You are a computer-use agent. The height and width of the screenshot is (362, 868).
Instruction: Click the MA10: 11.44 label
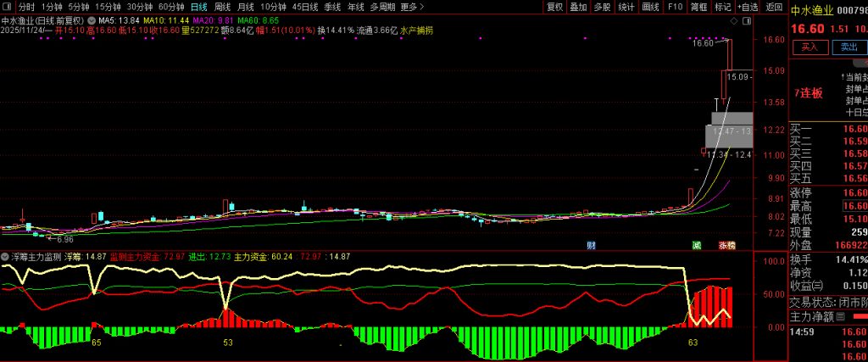[166, 20]
